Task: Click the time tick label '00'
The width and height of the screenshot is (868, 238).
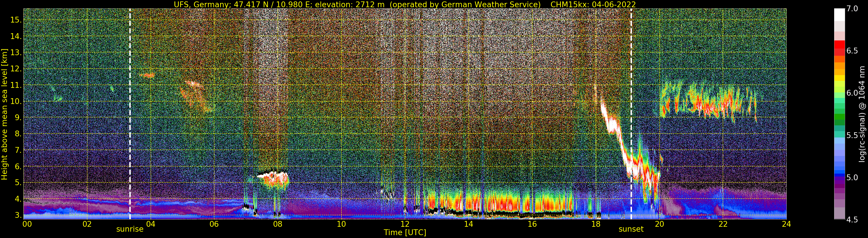Action: pyautogui.click(x=27, y=224)
